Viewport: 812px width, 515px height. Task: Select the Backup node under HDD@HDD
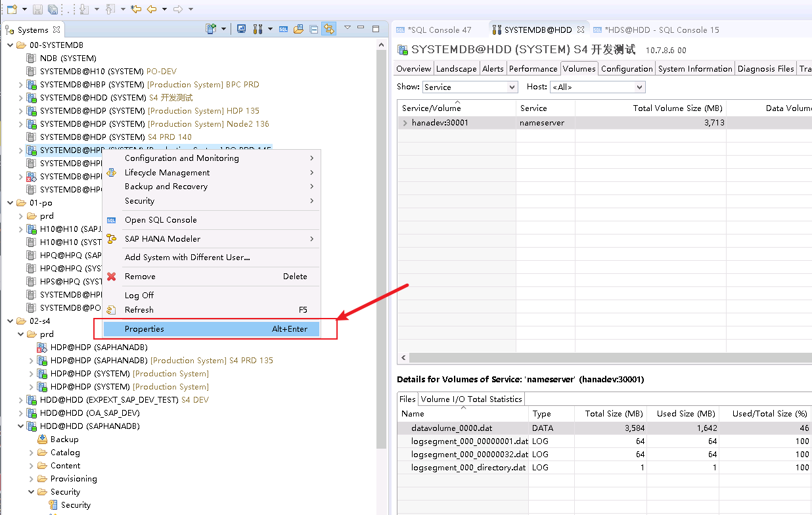[x=64, y=439]
